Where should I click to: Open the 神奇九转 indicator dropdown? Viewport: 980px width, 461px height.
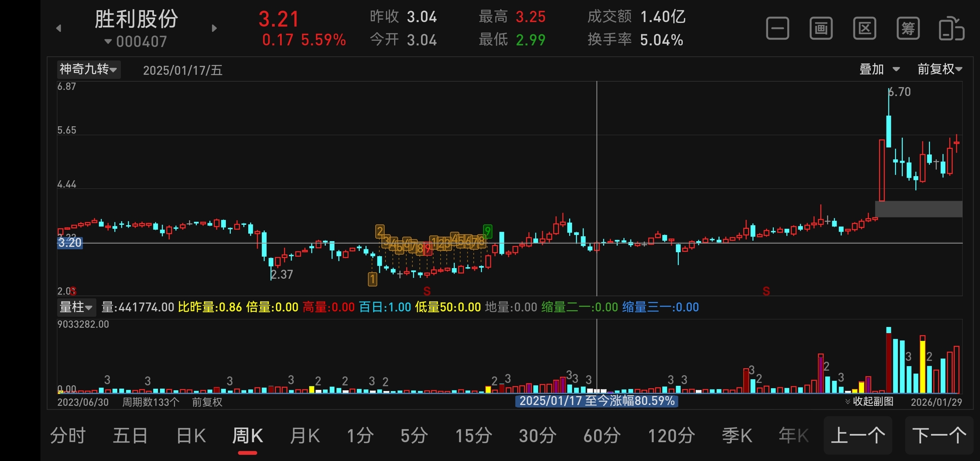[x=88, y=69]
